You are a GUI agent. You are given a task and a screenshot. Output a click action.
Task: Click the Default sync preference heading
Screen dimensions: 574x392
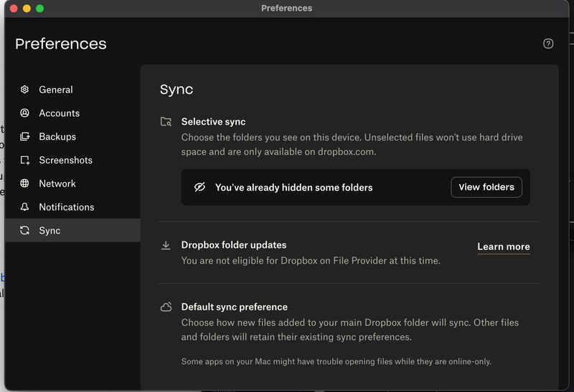pyautogui.click(x=234, y=307)
